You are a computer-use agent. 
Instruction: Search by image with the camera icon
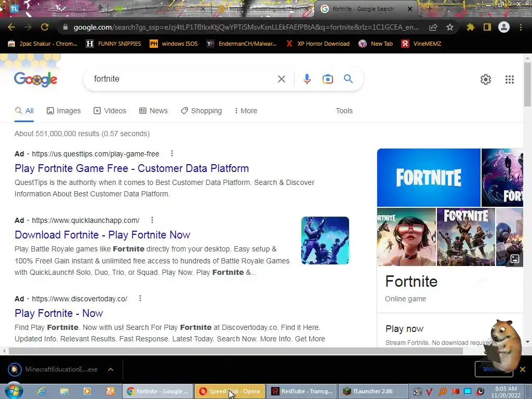point(327,79)
